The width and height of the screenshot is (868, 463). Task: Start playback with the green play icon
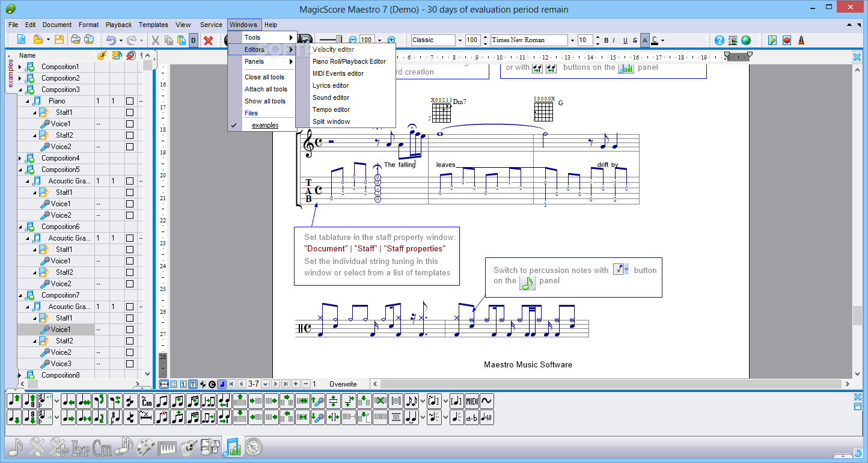(x=772, y=40)
